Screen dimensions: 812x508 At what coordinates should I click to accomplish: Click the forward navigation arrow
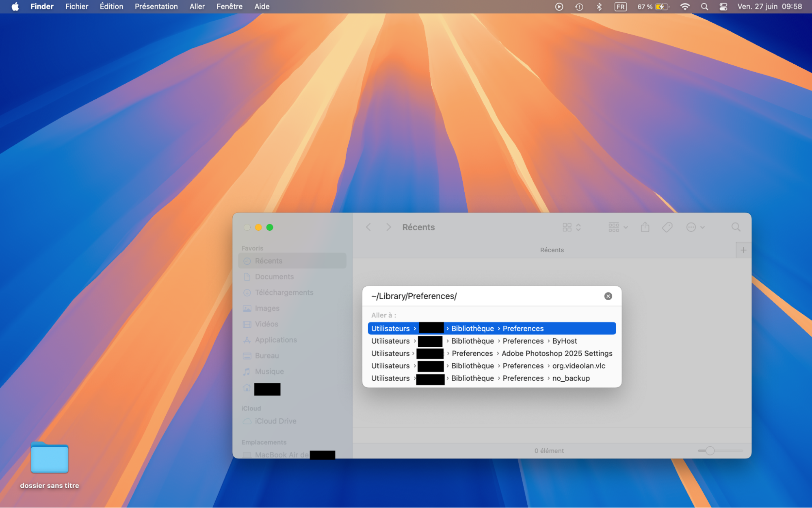click(x=388, y=227)
